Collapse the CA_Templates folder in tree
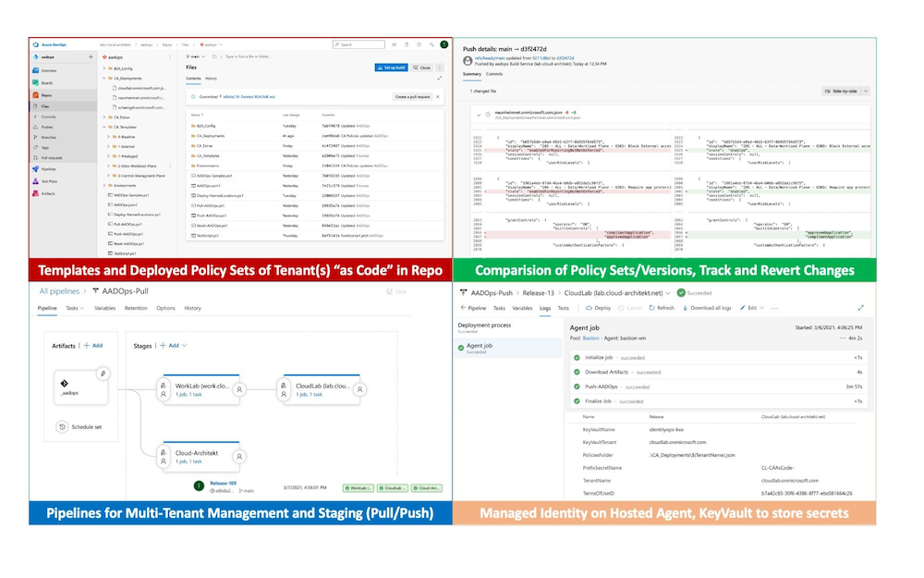Viewport: 924px width, 578px height. (x=104, y=127)
